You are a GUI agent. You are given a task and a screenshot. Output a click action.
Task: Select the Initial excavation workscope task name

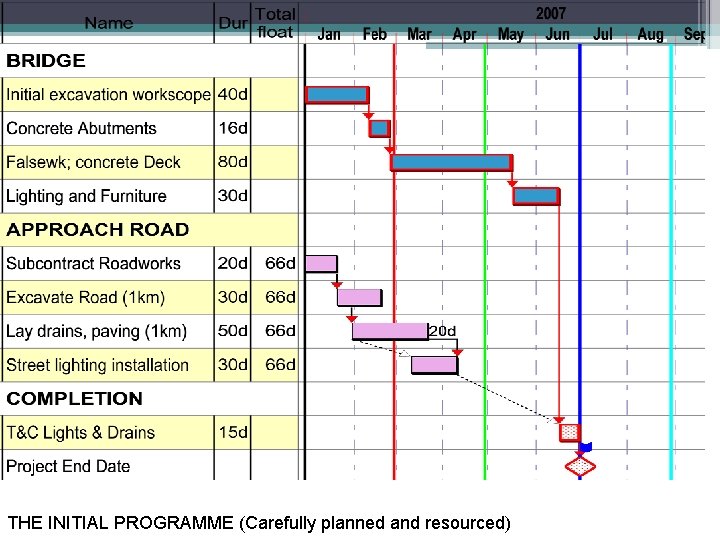click(108, 95)
